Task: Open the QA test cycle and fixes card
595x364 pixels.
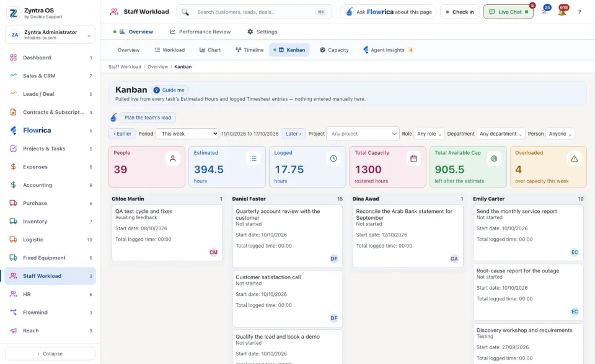Action: (x=167, y=233)
